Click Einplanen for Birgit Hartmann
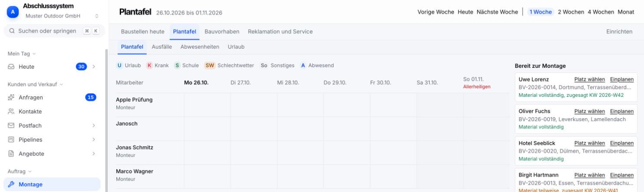Viewport: 644px width, 192px height. tap(622, 175)
